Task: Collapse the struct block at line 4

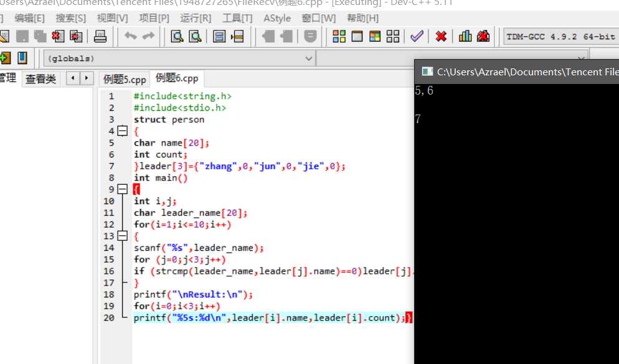Action: [123, 131]
